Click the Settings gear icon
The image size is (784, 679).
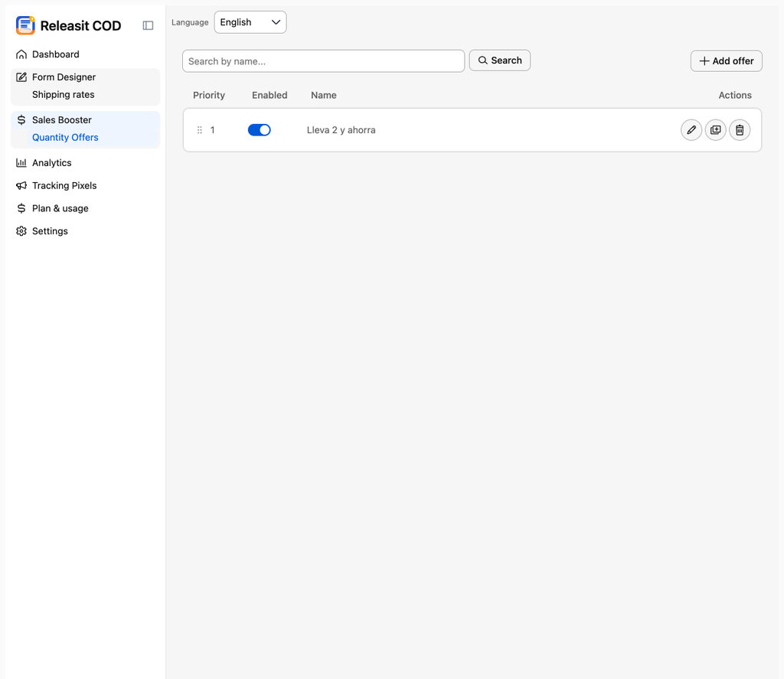click(x=21, y=231)
